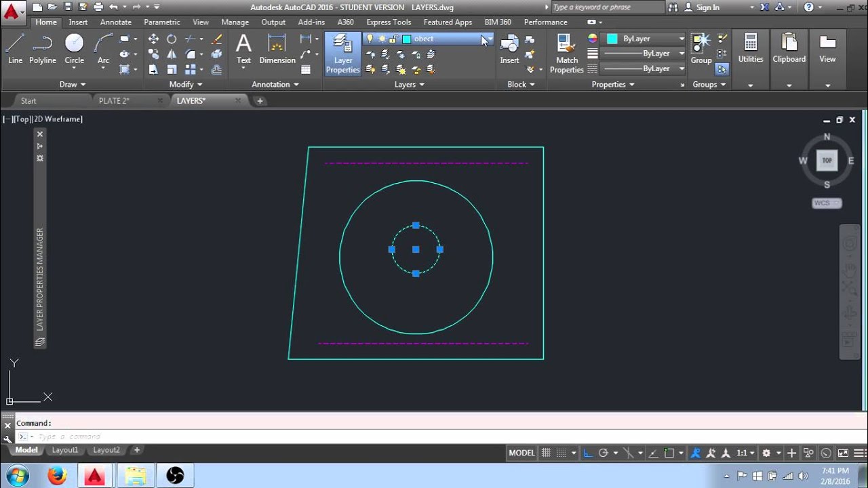Click the Scale tool icon
This screenshot has height=488, width=868.
tap(172, 69)
